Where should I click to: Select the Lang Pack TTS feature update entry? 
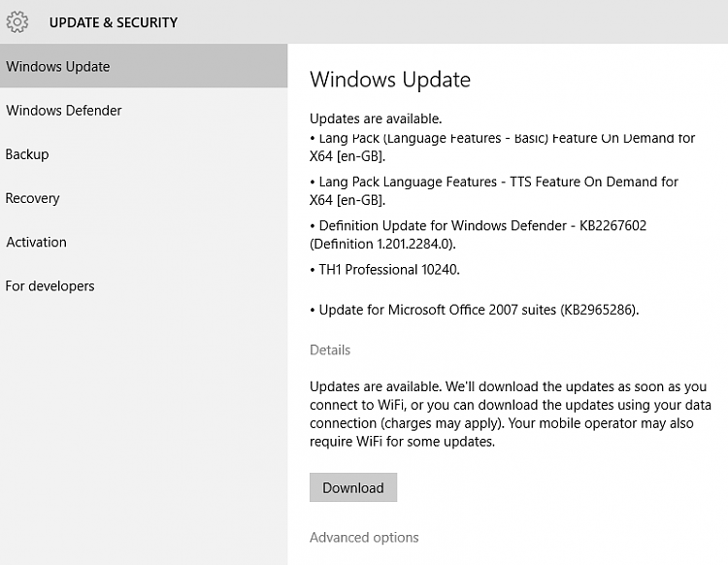coord(494,190)
